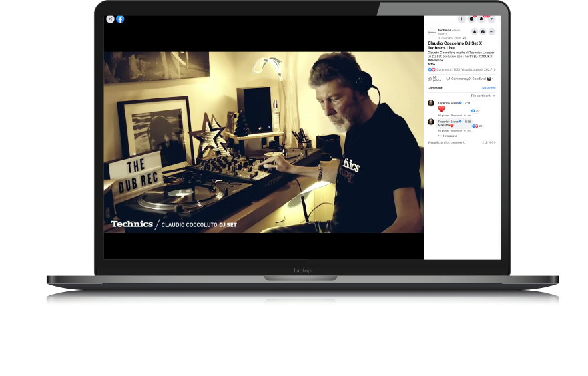The width and height of the screenshot is (588, 376).
Task: Open the Messenger icon
Action: click(472, 19)
